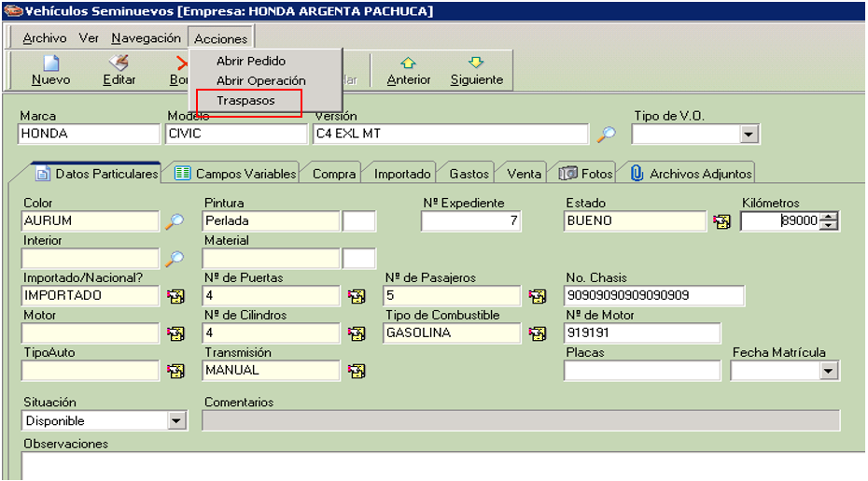
Task: Click the Modelo field with CIVIC
Action: click(x=236, y=134)
